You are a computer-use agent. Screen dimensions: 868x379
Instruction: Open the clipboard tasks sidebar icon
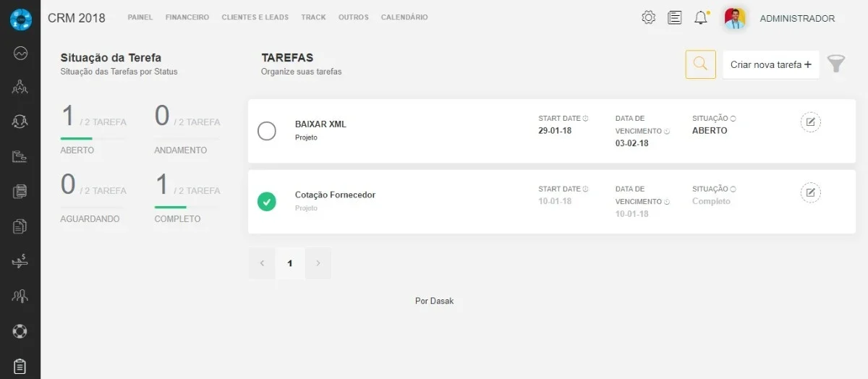[20, 367]
